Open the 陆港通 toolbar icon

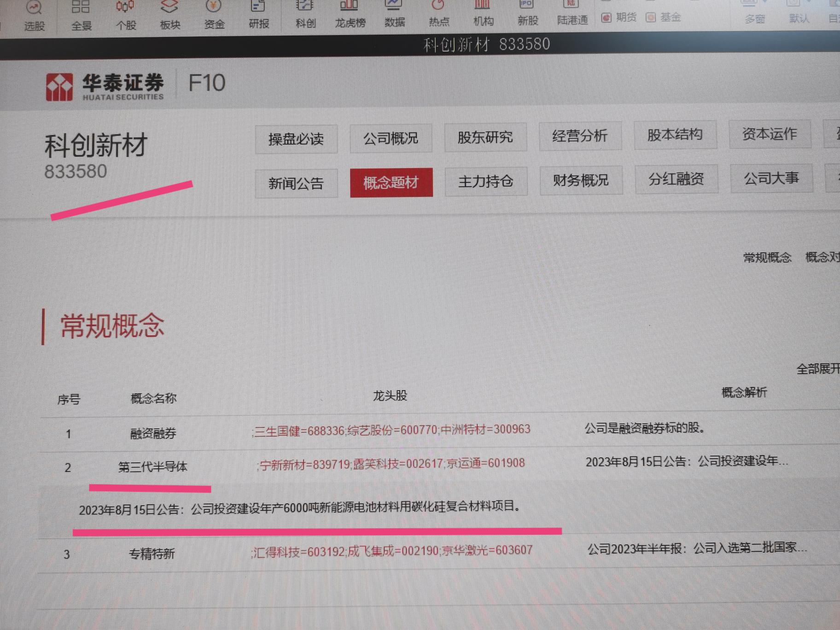572,12
